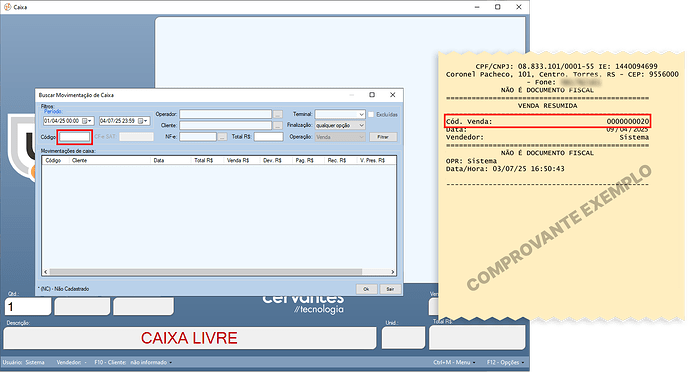Minimize the main Caixa window
The image size is (690, 372).
(477, 7)
